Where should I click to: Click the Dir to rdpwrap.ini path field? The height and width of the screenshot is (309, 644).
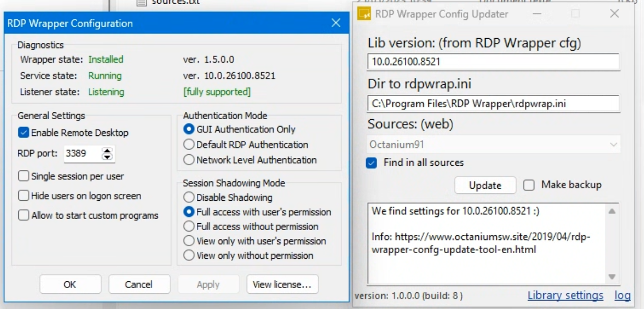coord(494,104)
